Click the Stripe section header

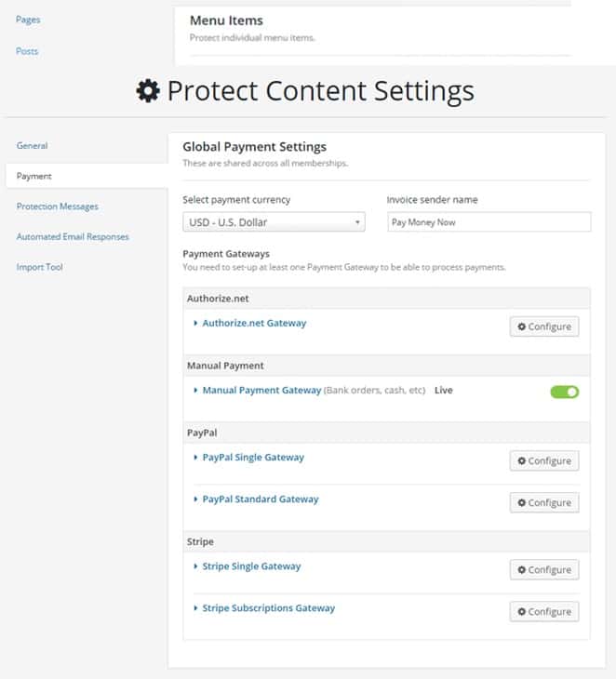tap(386, 541)
